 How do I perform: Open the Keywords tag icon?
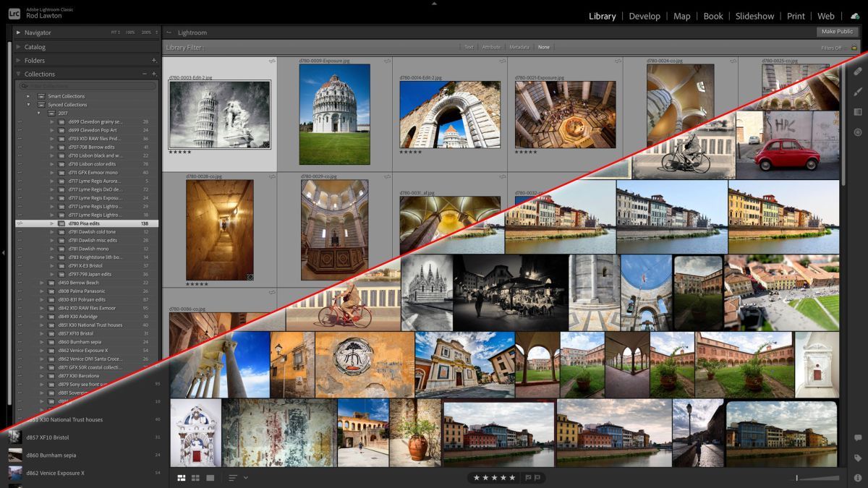(x=858, y=458)
